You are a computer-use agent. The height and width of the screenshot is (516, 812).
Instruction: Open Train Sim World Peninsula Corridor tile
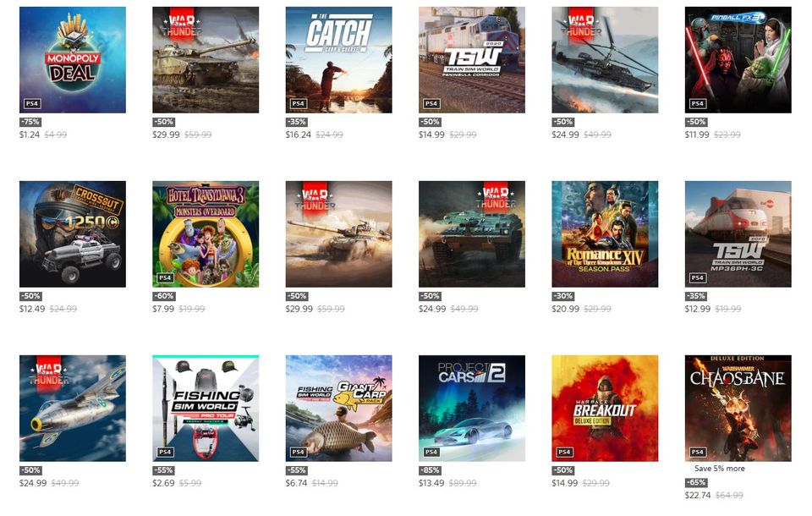tap(472, 59)
